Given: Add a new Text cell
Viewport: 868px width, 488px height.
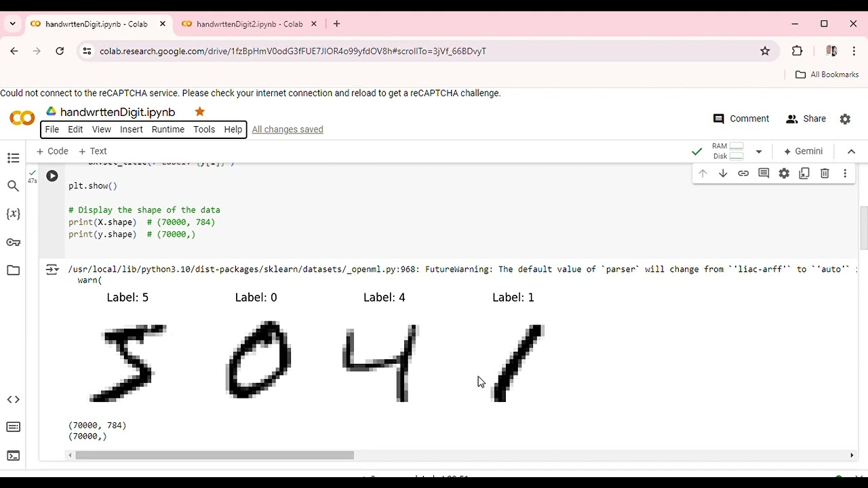Looking at the screenshot, I should coord(93,151).
